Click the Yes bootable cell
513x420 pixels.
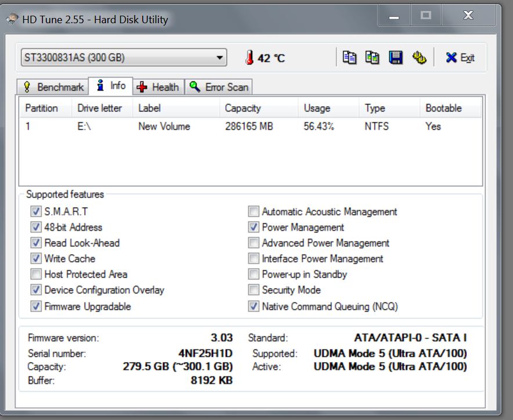pos(433,126)
